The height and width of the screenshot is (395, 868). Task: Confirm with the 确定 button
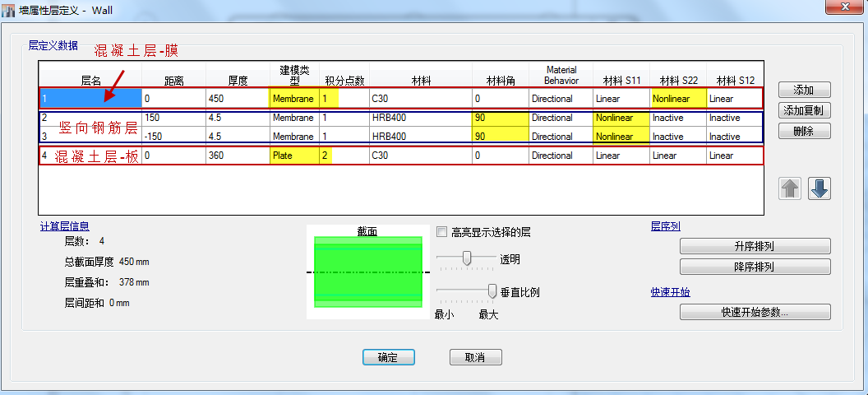388,357
